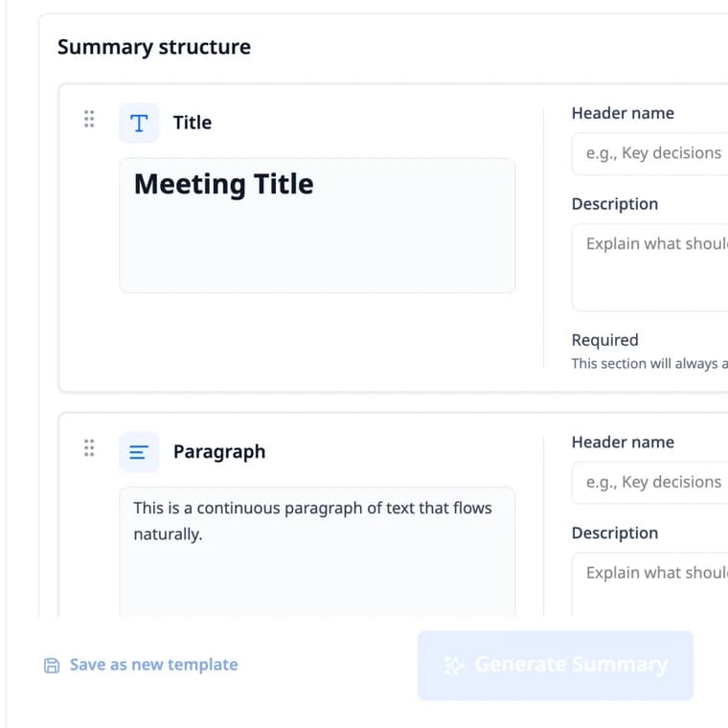Screen dimensions: 728x728
Task: Click the Generate Summary button
Action: (556, 665)
